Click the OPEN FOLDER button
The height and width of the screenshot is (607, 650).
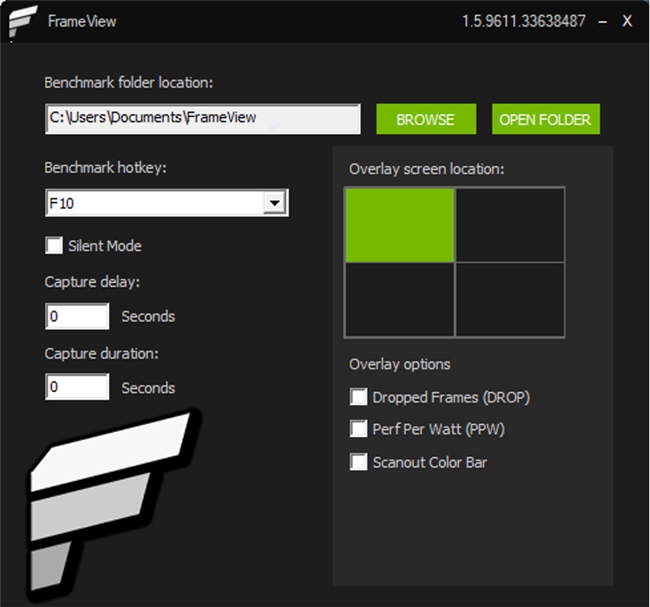pos(545,119)
